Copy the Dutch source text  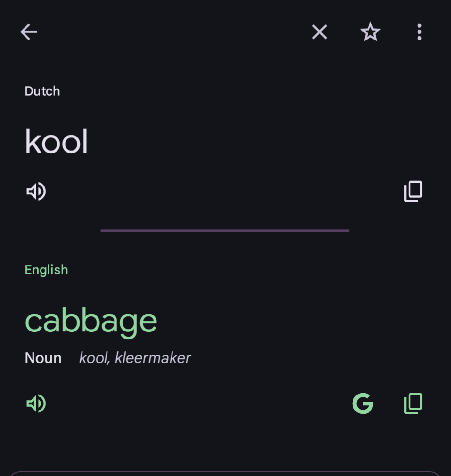(413, 191)
